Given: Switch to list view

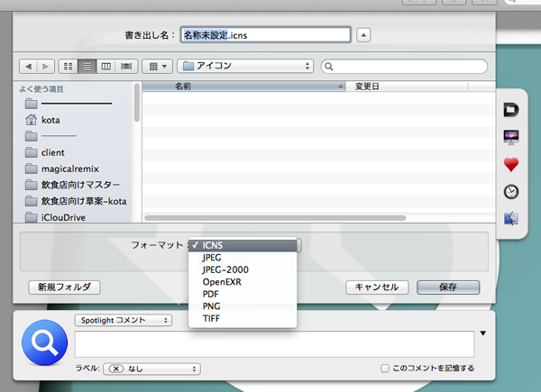Looking at the screenshot, I should [87, 66].
